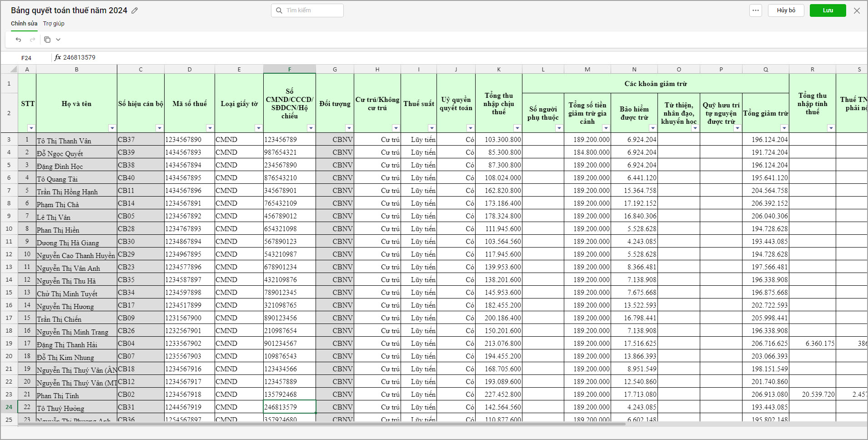868x440 pixels.
Task: Switch to the Chỉnh sửa tab
Action: pyautogui.click(x=24, y=24)
